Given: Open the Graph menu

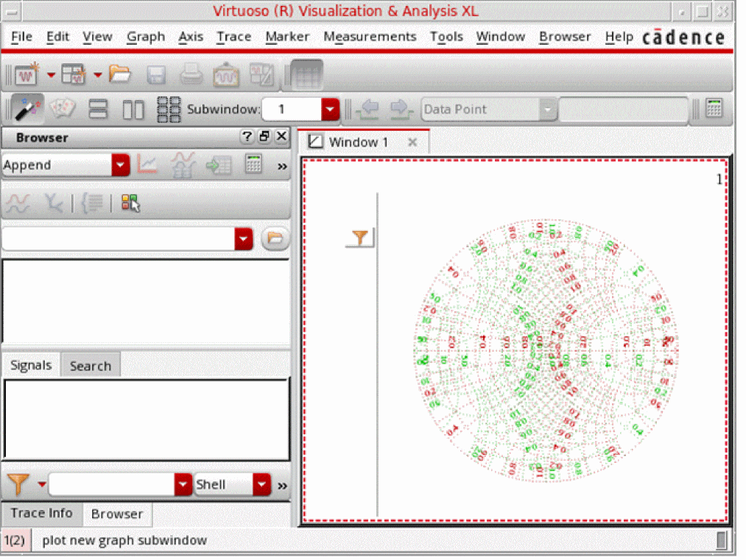Looking at the screenshot, I should pyautogui.click(x=146, y=37).
